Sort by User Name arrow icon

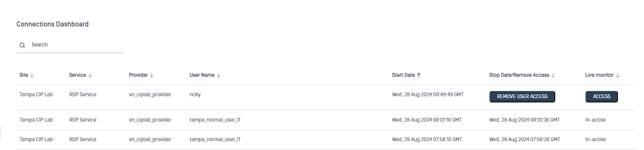pos(219,75)
